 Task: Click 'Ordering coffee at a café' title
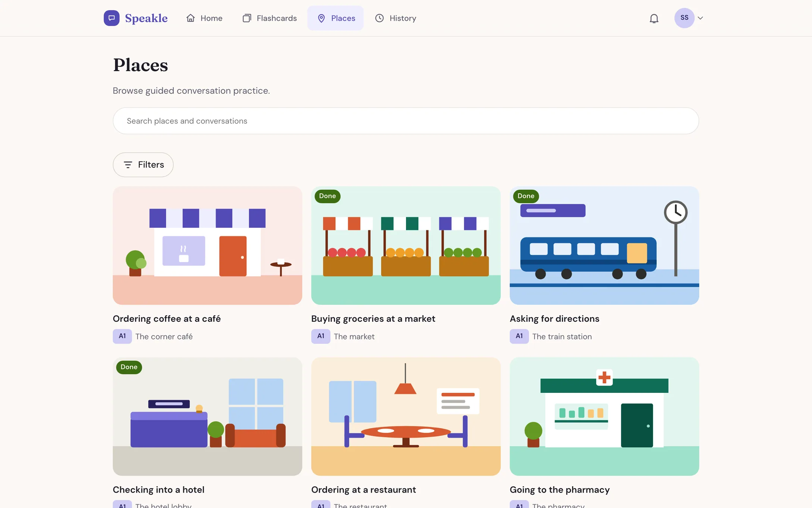[x=167, y=319]
